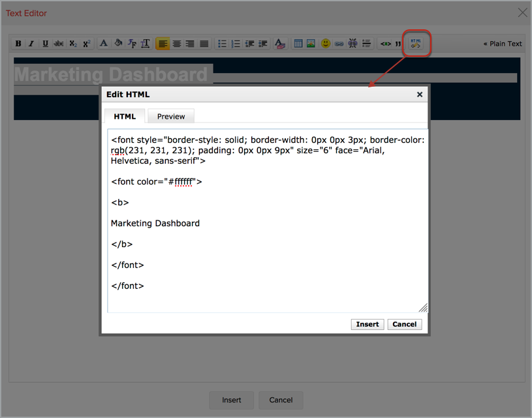
Task: Toggle bold formatting in the toolbar
Action: pos(18,44)
